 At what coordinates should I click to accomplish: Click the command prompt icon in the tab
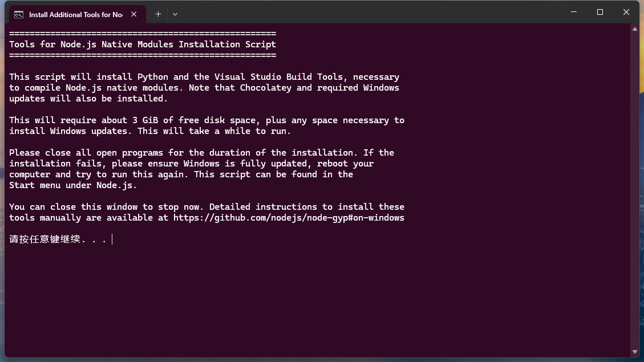point(19,15)
